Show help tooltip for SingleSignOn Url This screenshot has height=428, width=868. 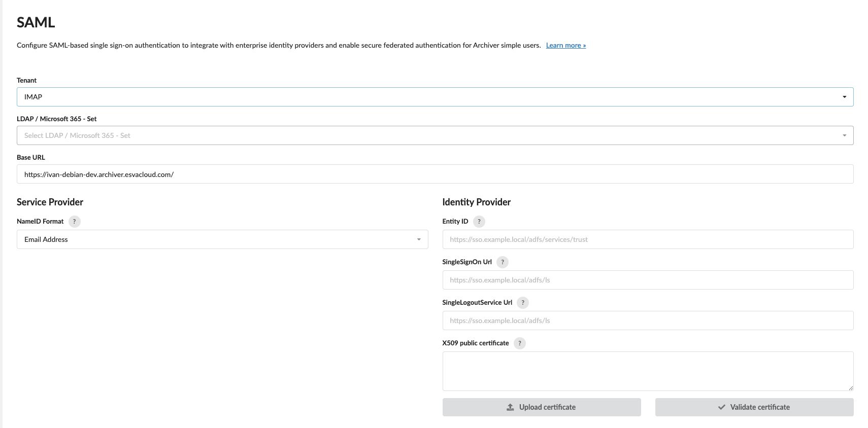click(503, 262)
